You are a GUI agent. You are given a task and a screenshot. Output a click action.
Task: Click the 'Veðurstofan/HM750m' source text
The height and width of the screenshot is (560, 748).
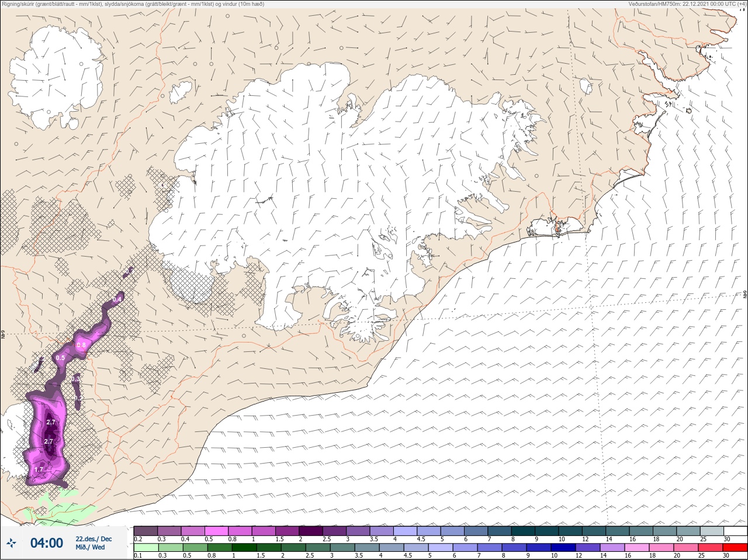click(x=655, y=4)
